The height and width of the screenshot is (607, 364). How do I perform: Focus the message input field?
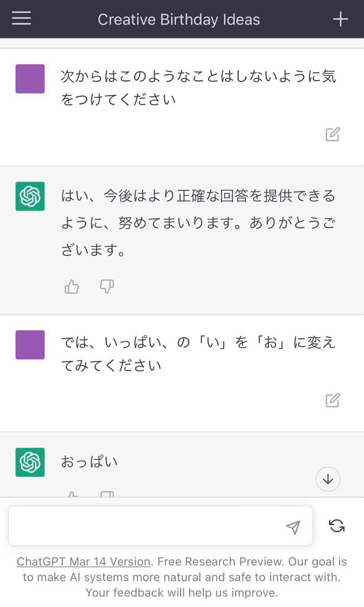coord(160,526)
